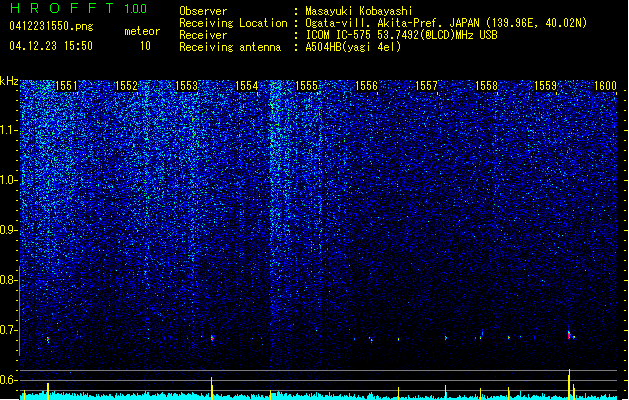The width and height of the screenshot is (629, 400).
Task: Click the 'Receiver' field label
Action: coord(203,35)
